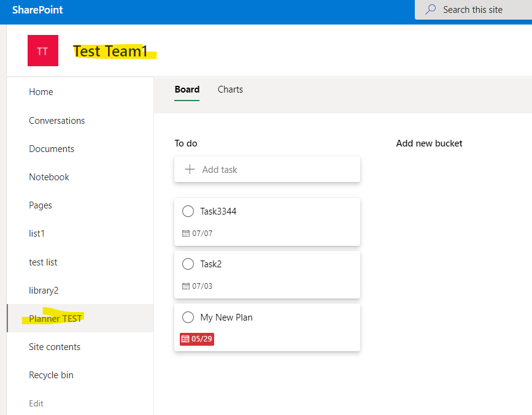Click the overdue 05/29 date badge

coord(197,339)
